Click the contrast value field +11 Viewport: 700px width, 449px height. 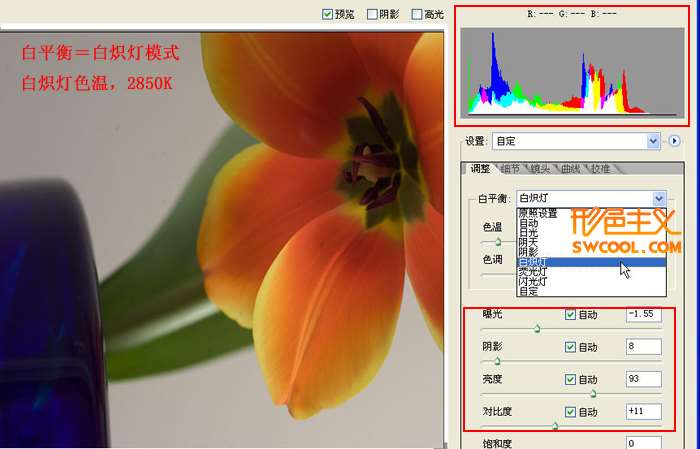tap(644, 412)
